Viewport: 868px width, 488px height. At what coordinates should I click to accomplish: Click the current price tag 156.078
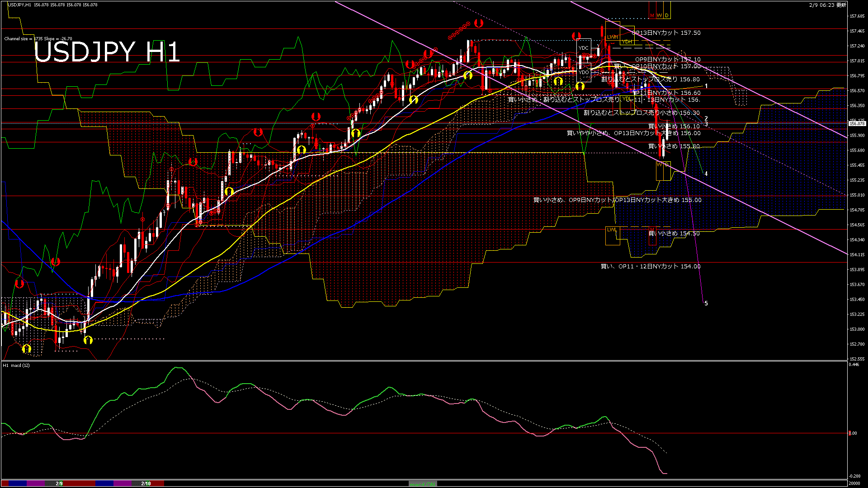857,123
